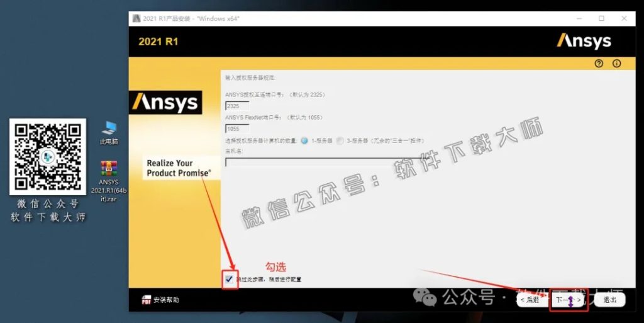Image resolution: width=644 pixels, height=323 pixels.
Task: Select the 1-服务器 radio button
Action: click(304, 140)
